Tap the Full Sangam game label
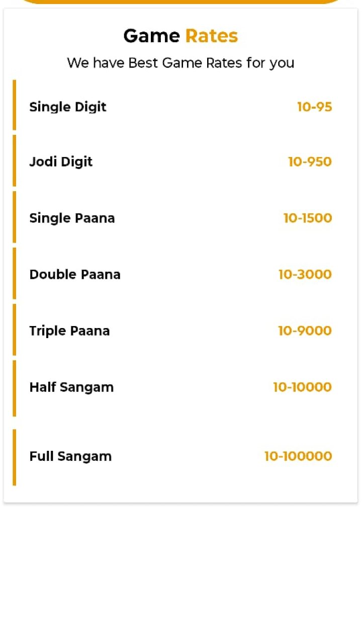Viewport: 362px width, 644px height. (x=70, y=456)
